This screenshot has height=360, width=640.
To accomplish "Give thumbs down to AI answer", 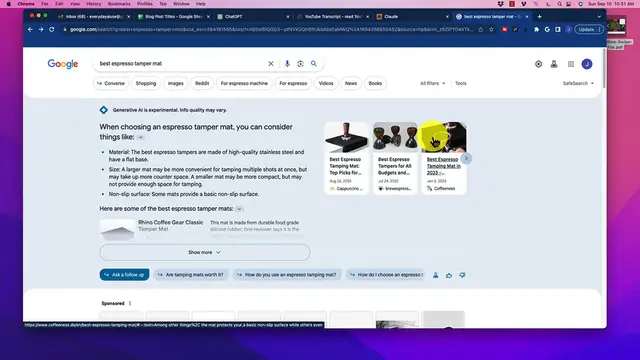I will pyautogui.click(x=462, y=276).
